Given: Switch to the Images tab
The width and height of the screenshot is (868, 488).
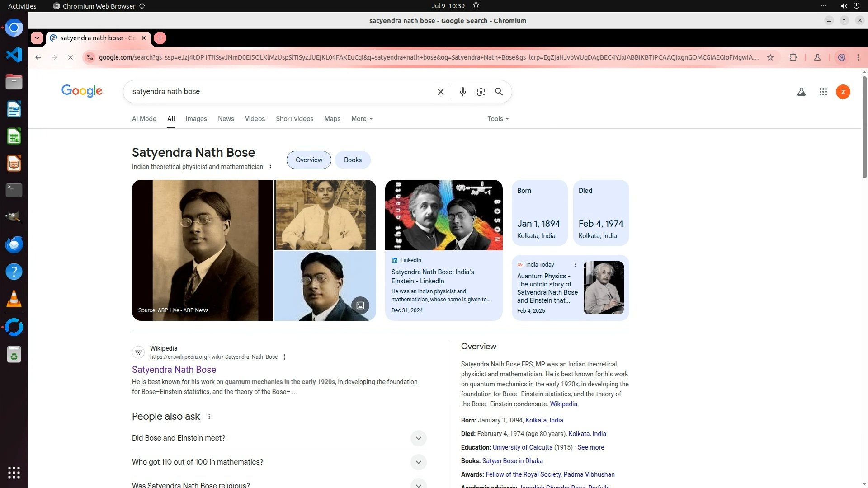Looking at the screenshot, I should [196, 119].
